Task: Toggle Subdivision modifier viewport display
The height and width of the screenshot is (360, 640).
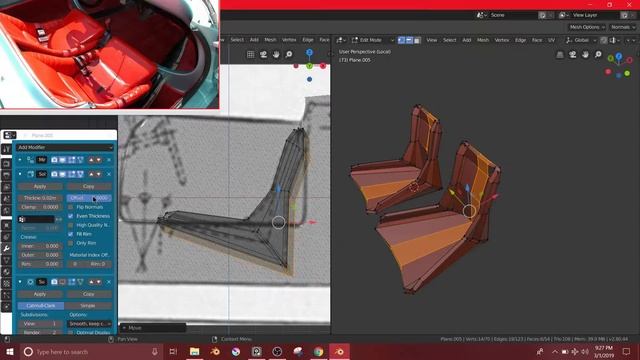Action: [62, 282]
